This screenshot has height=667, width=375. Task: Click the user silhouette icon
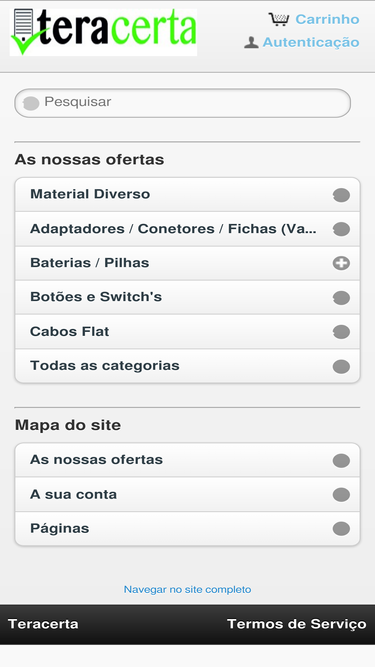tap(251, 42)
